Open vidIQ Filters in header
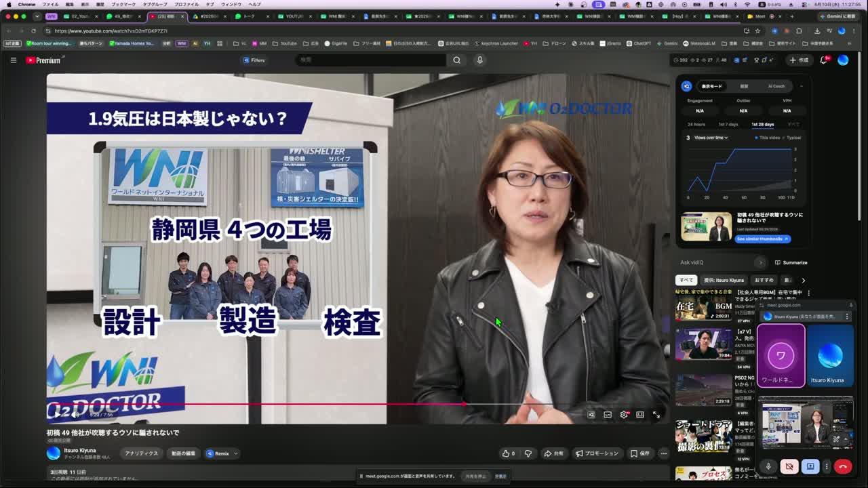This screenshot has width=868, height=488. click(x=254, y=60)
